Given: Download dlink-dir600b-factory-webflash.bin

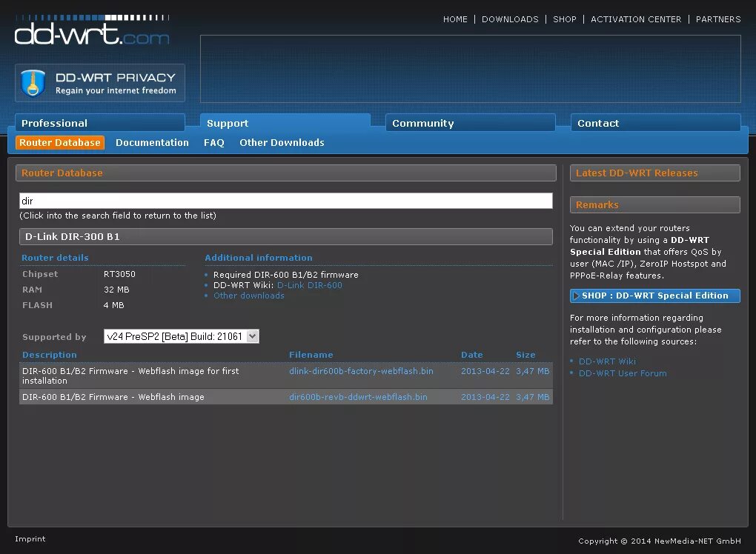Looking at the screenshot, I should click(x=361, y=371).
